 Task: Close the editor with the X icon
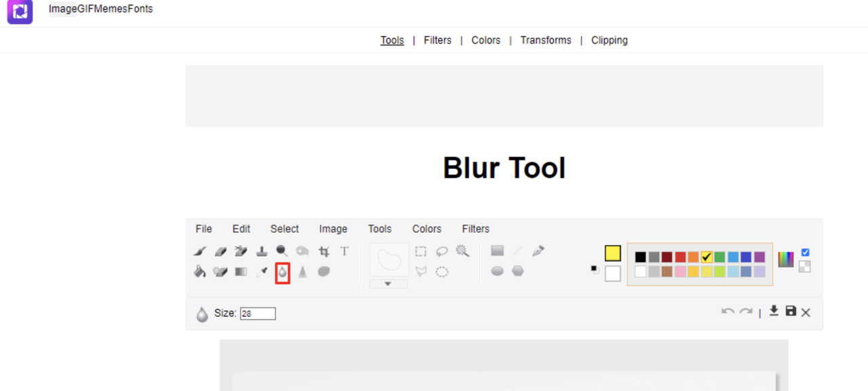coord(806,312)
